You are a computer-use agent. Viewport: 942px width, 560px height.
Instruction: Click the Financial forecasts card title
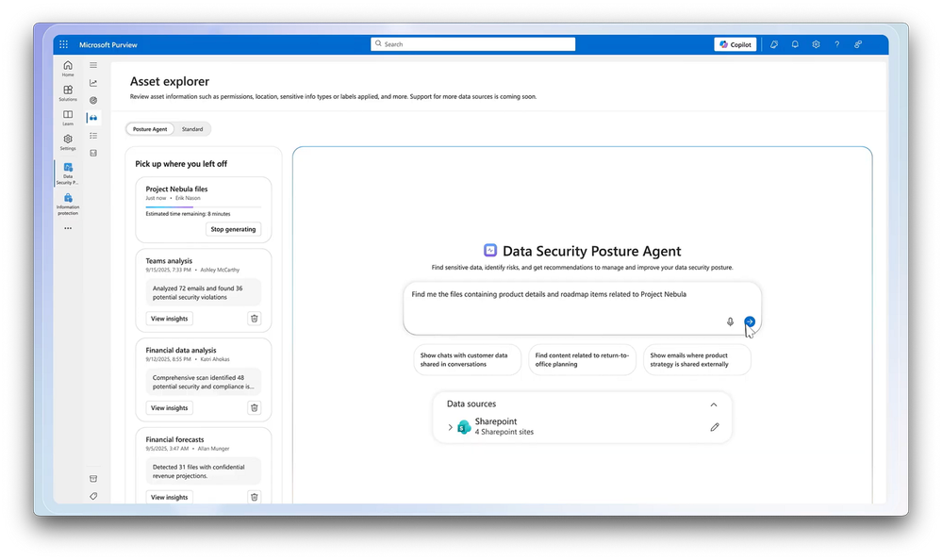[x=174, y=439]
